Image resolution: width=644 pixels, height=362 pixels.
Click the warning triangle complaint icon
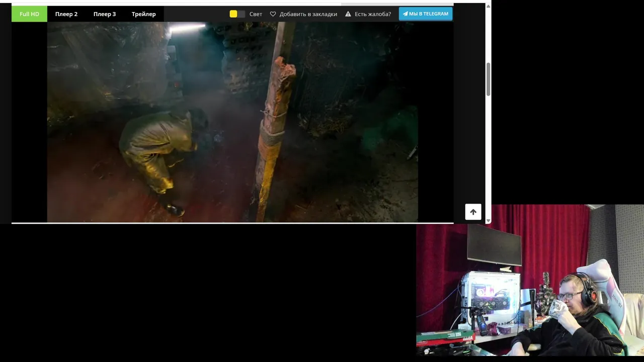[348, 14]
